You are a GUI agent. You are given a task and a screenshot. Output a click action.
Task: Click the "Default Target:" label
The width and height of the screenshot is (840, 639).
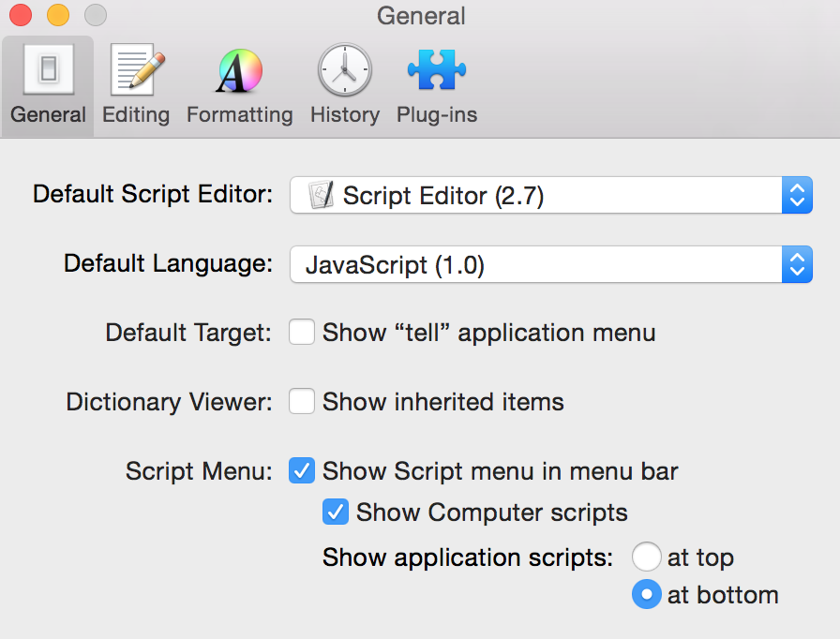pyautogui.click(x=188, y=333)
